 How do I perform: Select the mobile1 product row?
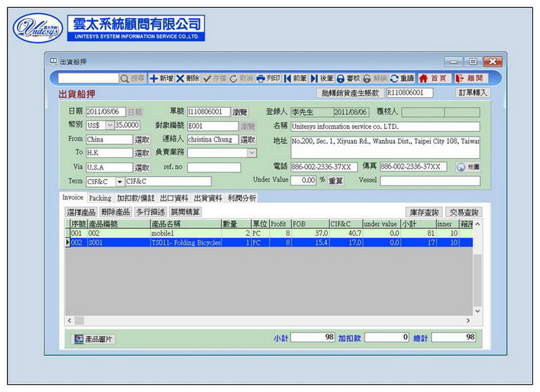[x=185, y=234]
